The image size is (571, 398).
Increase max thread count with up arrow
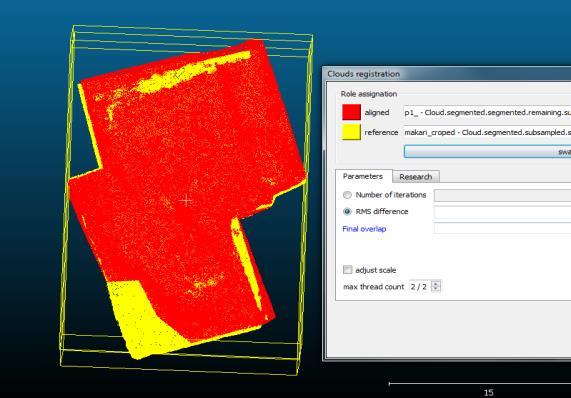[x=436, y=284]
